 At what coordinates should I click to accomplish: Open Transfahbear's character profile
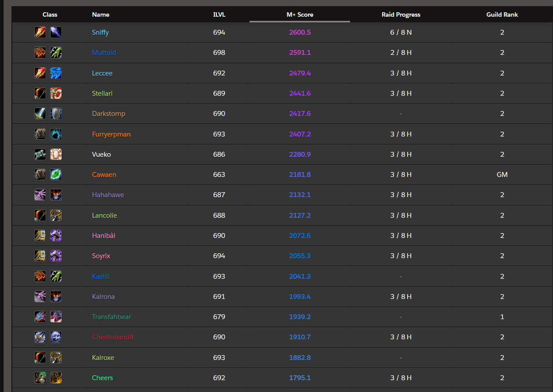coord(112,316)
